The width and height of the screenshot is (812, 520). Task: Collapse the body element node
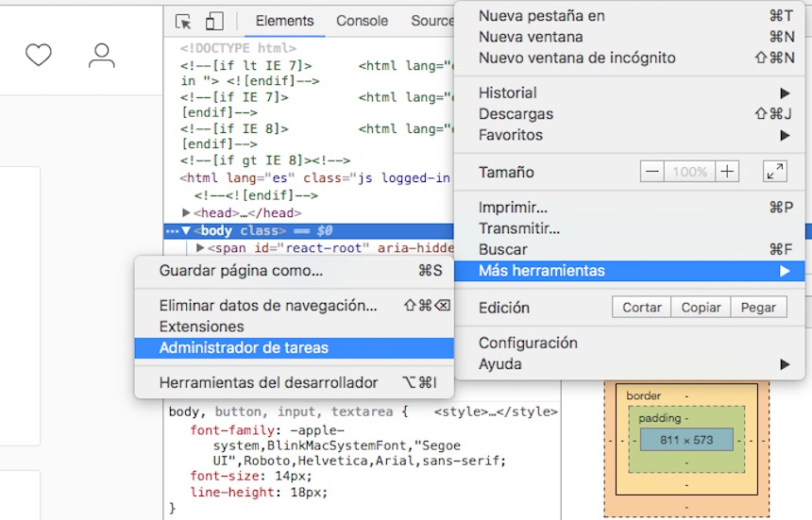point(187,231)
